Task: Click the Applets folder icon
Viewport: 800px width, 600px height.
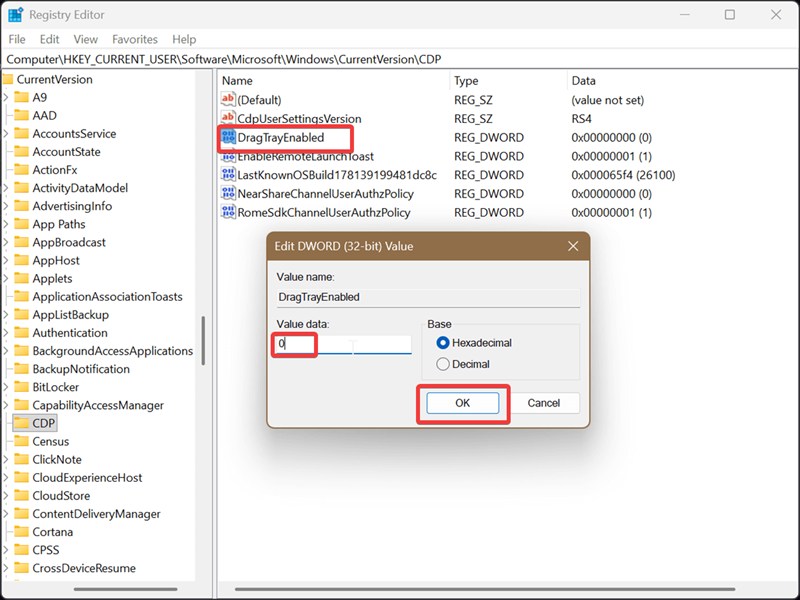Action: [21, 278]
